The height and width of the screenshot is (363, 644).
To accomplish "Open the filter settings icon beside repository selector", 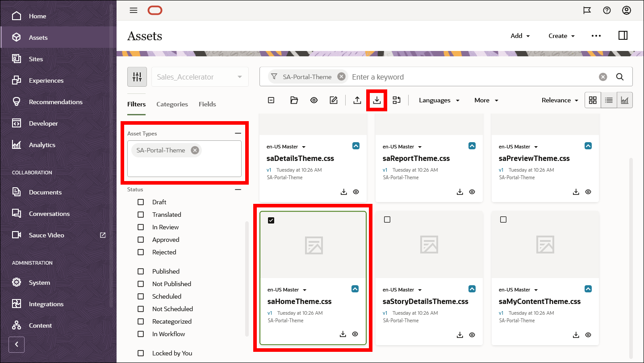I will tap(137, 76).
